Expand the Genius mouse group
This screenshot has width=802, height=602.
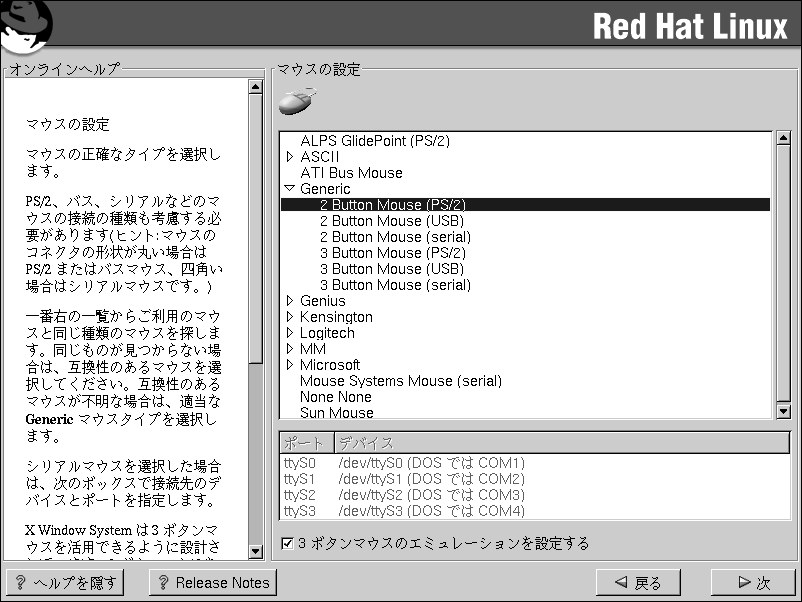click(290, 301)
